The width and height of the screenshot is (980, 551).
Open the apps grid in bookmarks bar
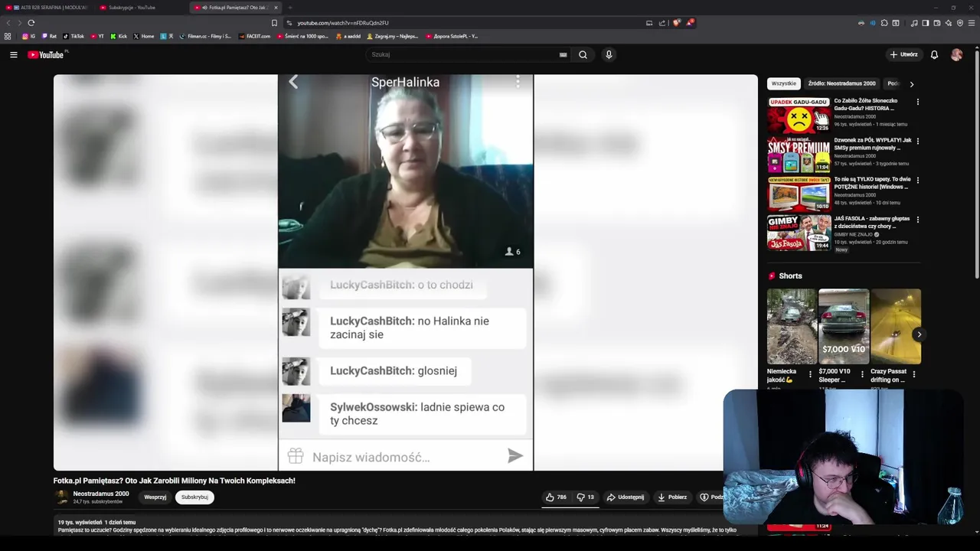pos(8,36)
